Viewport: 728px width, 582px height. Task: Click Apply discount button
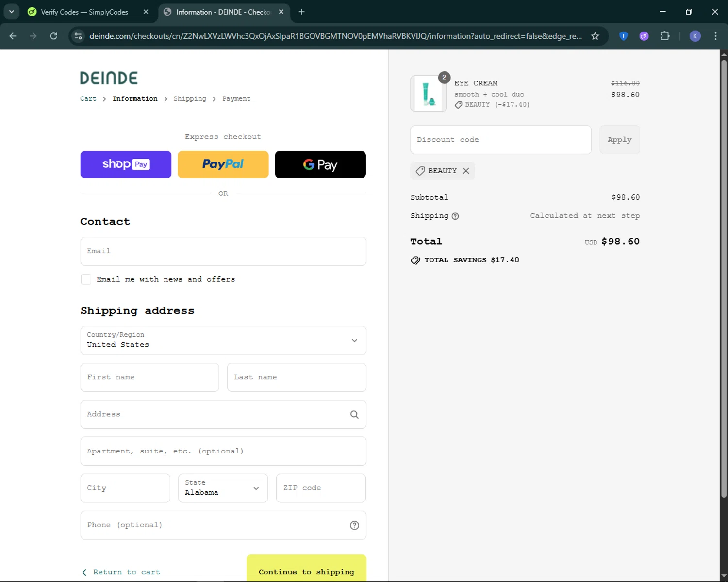coord(620,140)
